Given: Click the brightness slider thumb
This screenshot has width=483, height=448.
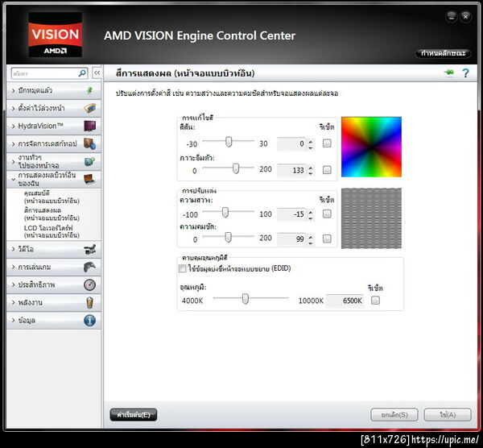Looking at the screenshot, I should tap(225, 213).
